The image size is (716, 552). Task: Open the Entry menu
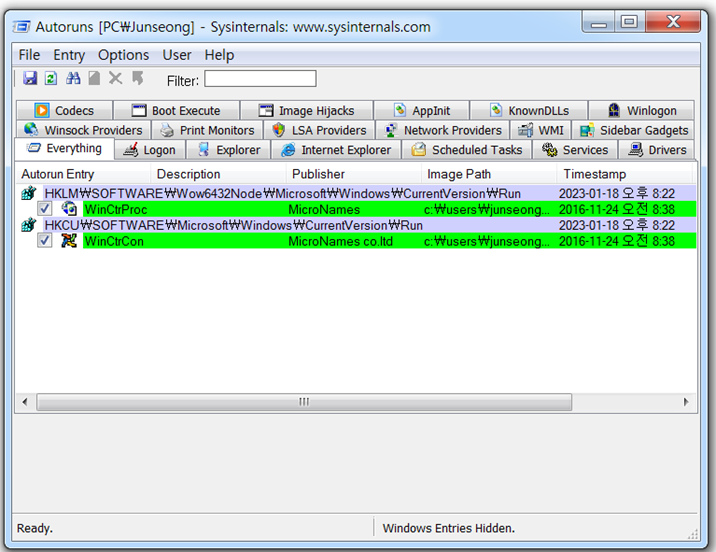69,55
